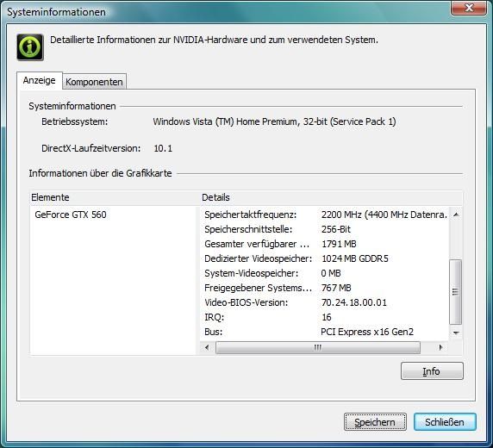Viewport: 493px width, 448px height.
Task: Select GeForce GTX 560 in Elemente list
Action: pos(71,215)
